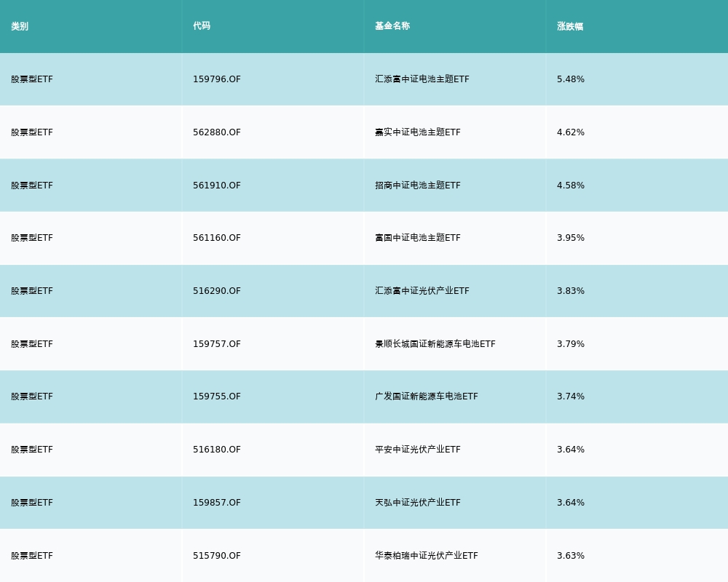Click the 3.74% change value
This screenshot has height=582, width=728.
point(571,396)
